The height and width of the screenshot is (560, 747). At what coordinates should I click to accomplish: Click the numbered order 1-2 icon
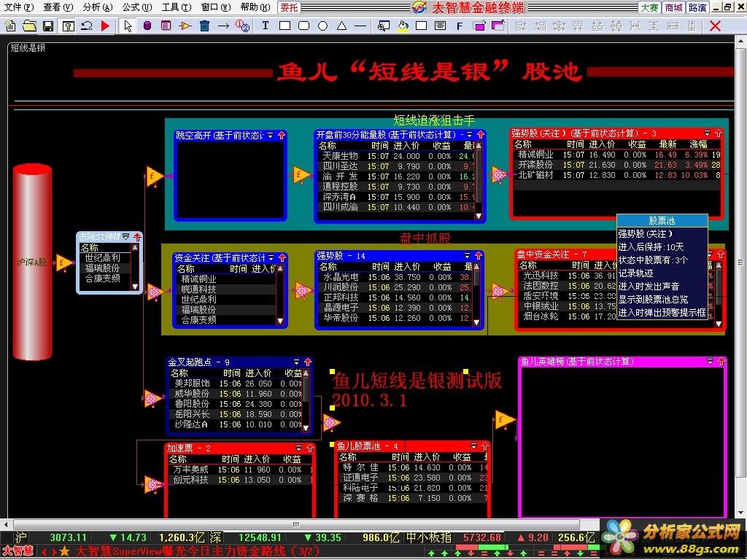(x=242, y=26)
